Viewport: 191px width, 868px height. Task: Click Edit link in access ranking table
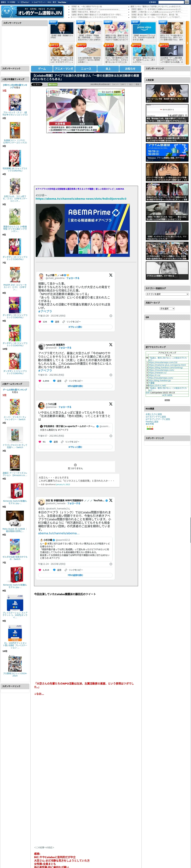tap(148, 393)
